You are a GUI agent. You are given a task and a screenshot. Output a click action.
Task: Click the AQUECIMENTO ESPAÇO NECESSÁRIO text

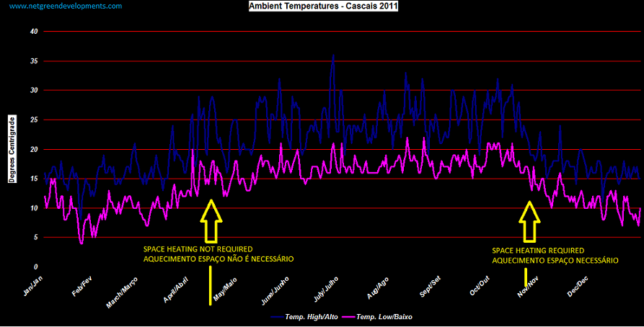(555, 261)
